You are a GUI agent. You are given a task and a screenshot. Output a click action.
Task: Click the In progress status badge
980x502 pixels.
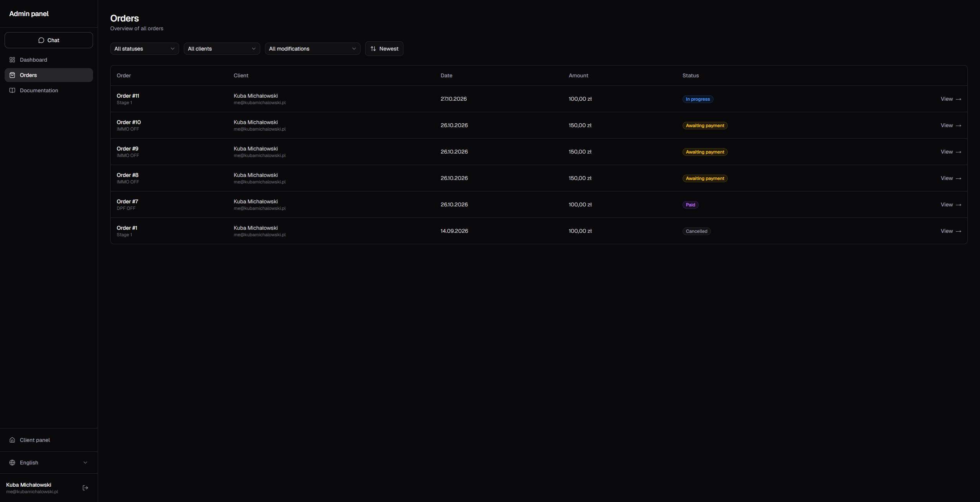698,99
